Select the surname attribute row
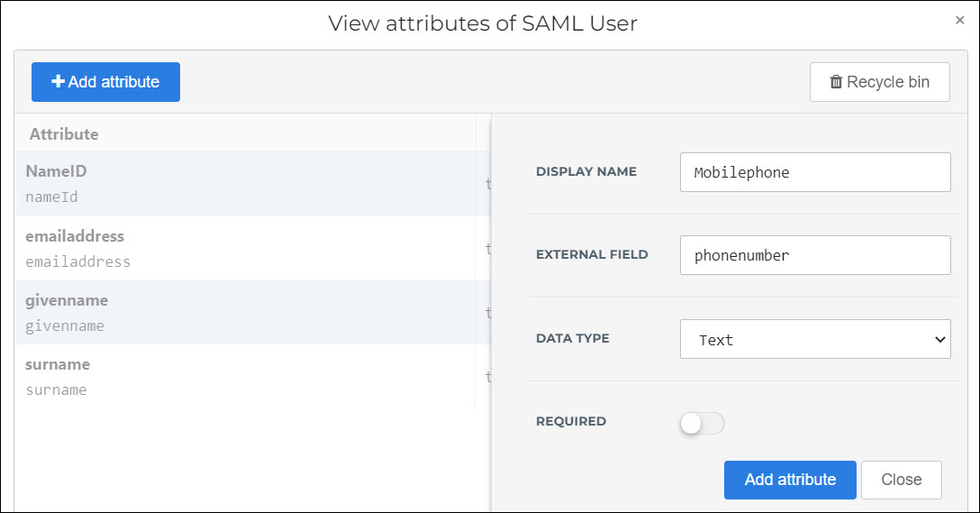 pyautogui.click(x=253, y=377)
